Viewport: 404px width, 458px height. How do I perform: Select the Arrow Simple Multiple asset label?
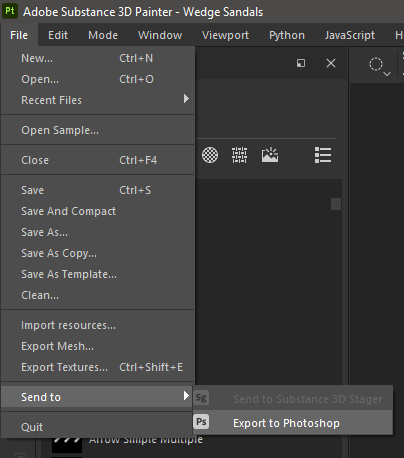146,440
